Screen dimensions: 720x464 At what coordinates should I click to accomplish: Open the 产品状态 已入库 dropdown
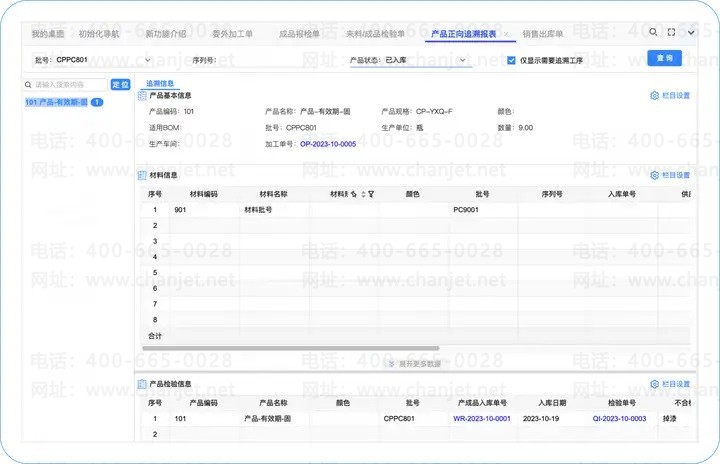pos(462,60)
